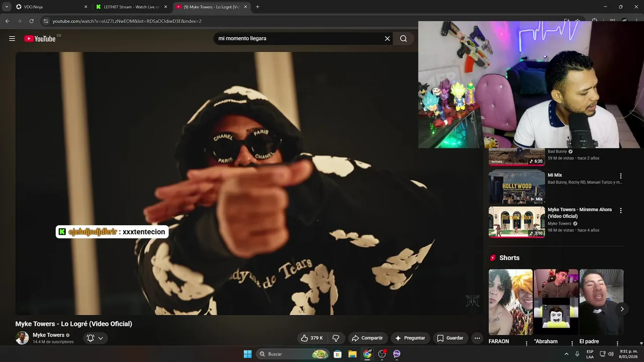Click '14.4 M de suscriptores' subscriber count

pyautogui.click(x=53, y=342)
